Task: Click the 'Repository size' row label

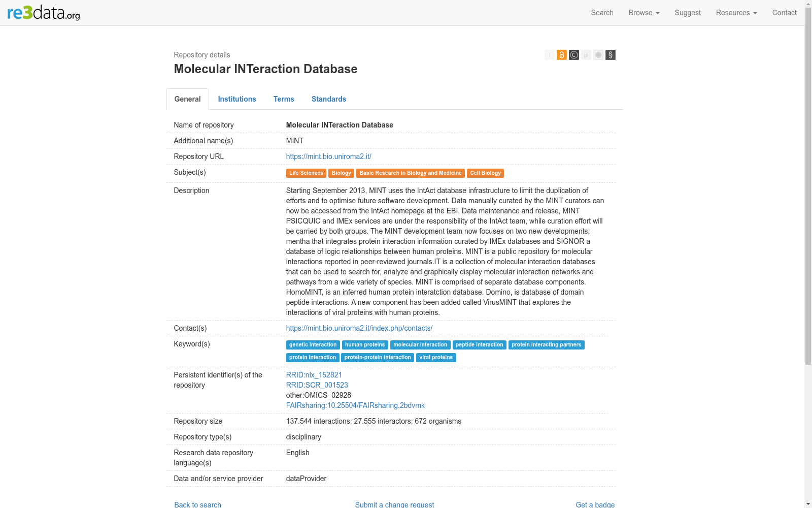Action: coord(198,421)
